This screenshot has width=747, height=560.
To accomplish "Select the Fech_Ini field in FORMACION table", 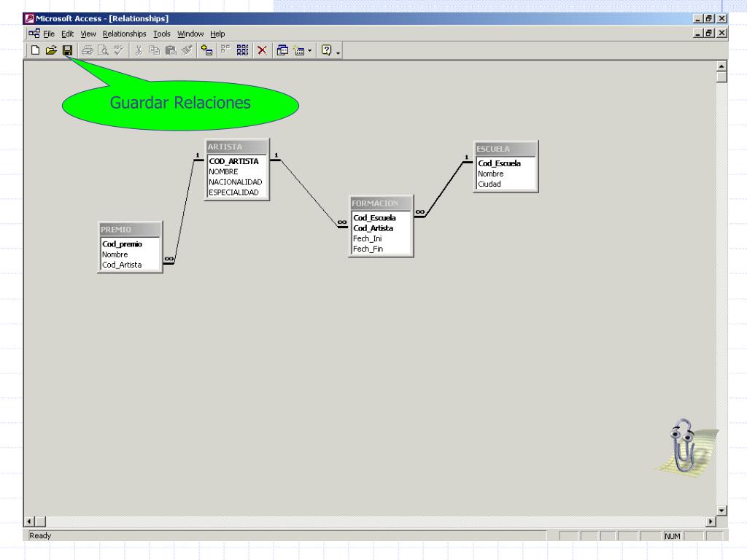I will coord(368,238).
